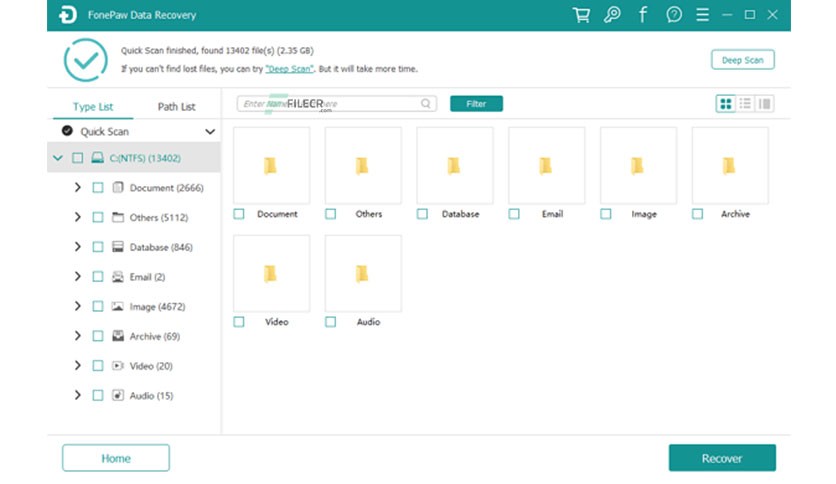Open the help question mark icon
The height and width of the screenshot is (484, 836).
[674, 15]
